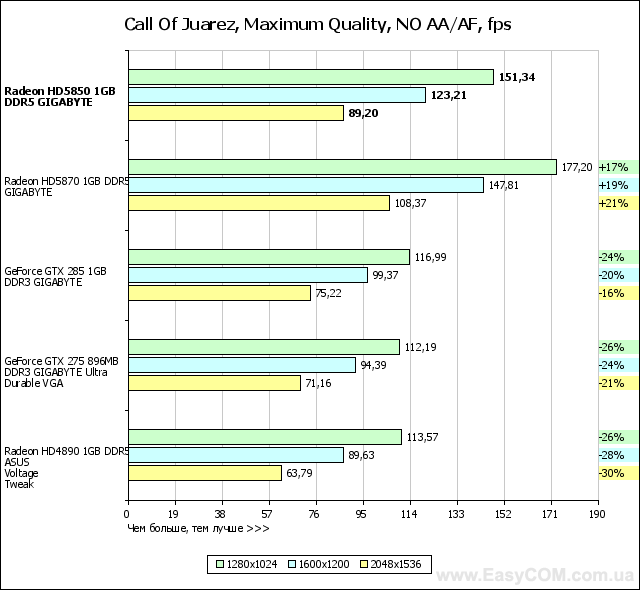Viewport: 640px width, 590px height.
Task: Click the 94,39 value
Action: 373,365
